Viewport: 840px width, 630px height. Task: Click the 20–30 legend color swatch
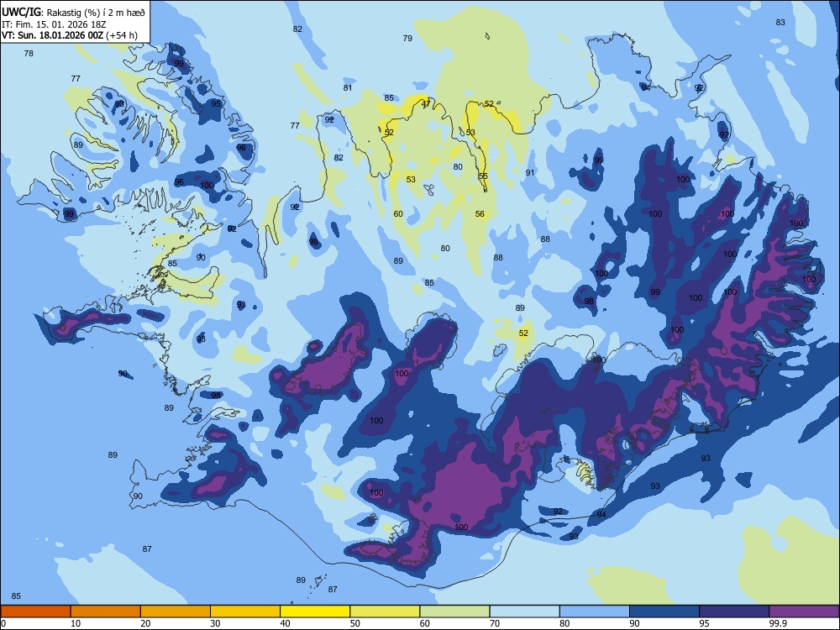coord(176,612)
